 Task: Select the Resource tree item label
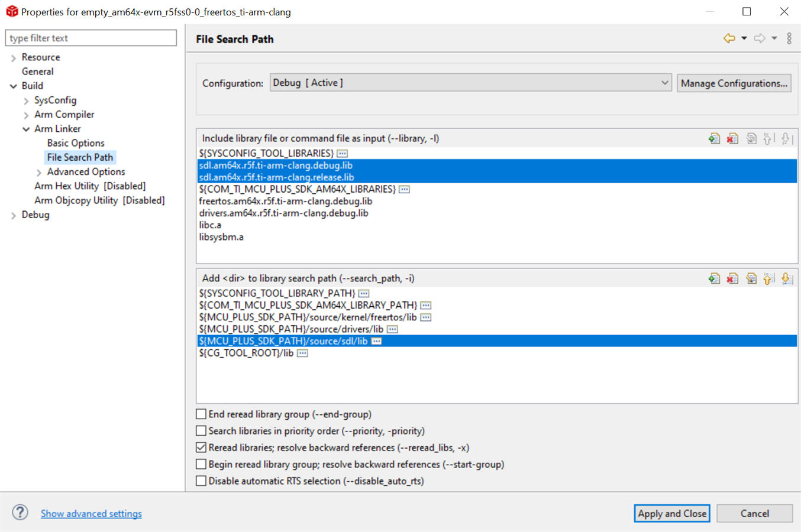tap(41, 57)
